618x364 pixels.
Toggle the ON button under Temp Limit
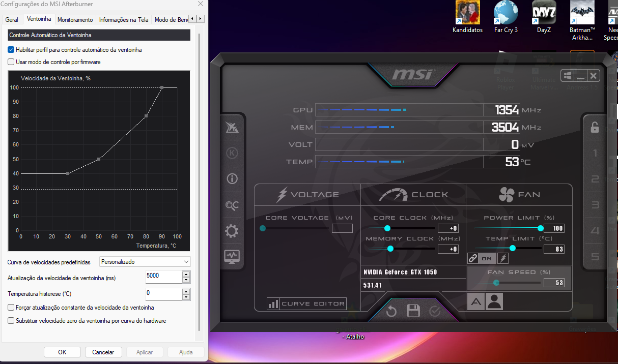tap(487, 258)
